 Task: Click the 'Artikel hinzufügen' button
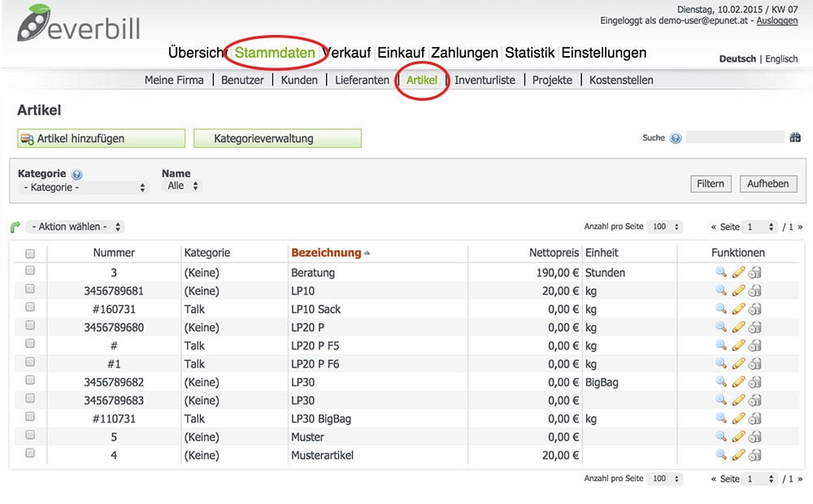pyautogui.click(x=101, y=139)
